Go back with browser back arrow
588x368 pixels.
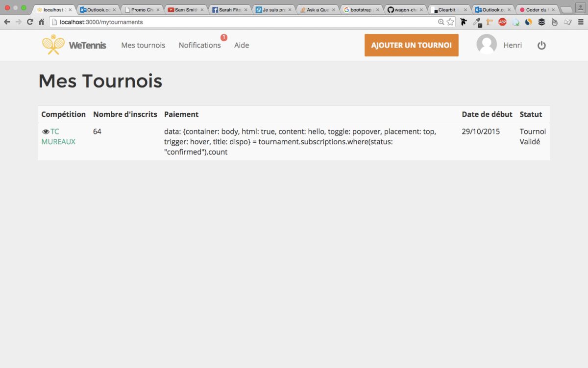(7, 22)
